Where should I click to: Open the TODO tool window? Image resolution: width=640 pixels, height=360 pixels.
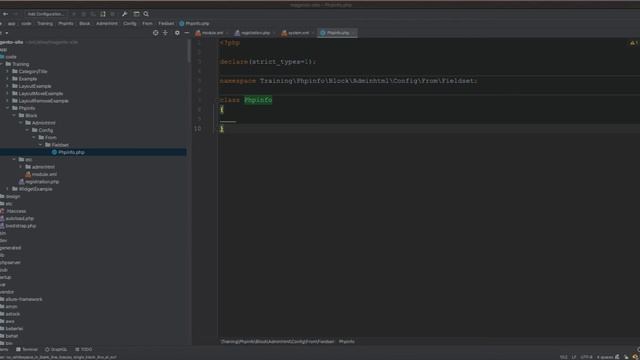(x=84, y=350)
